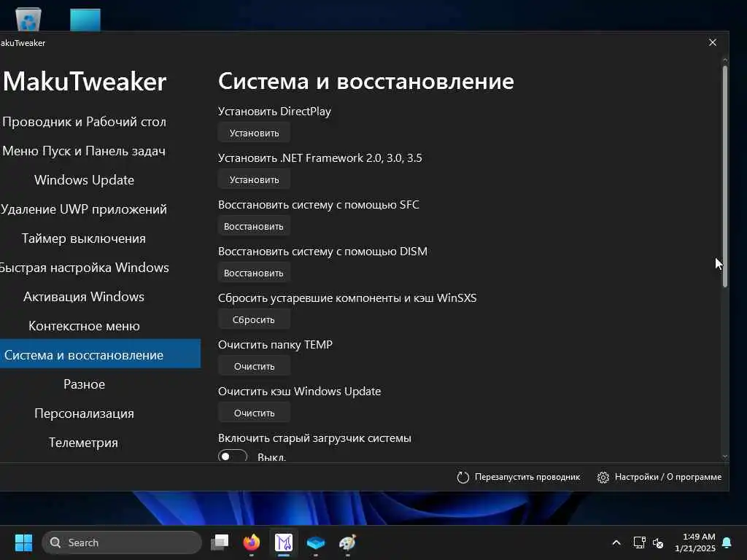The image size is (747, 560).
Task: Open the Windows Start button
Action: tap(23, 542)
